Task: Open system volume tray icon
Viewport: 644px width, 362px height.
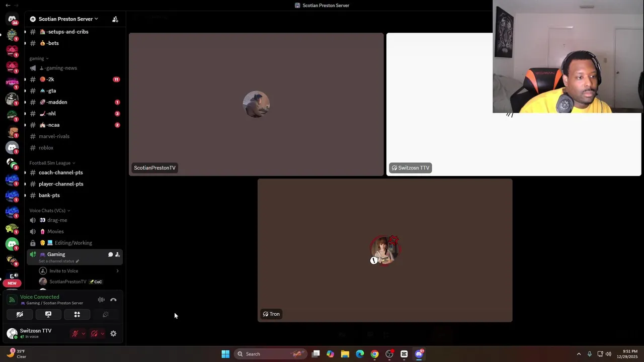Action: click(x=609, y=354)
